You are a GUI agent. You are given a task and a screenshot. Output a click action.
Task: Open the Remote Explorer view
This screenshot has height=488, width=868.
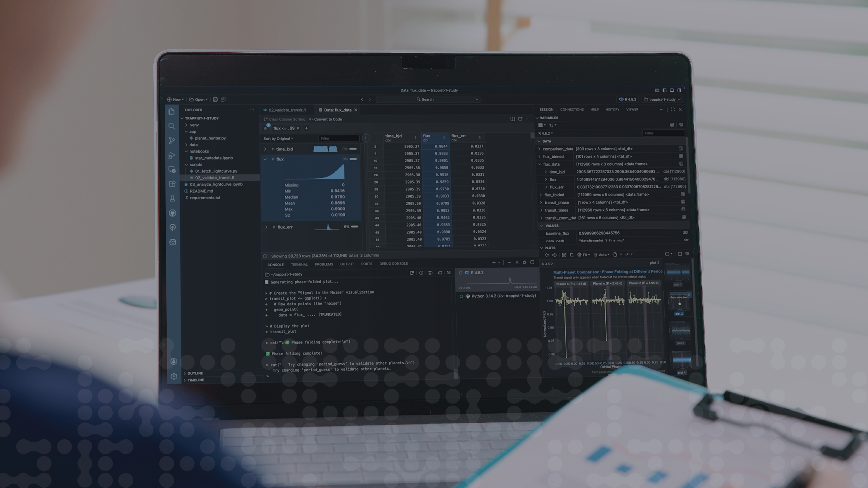172,170
